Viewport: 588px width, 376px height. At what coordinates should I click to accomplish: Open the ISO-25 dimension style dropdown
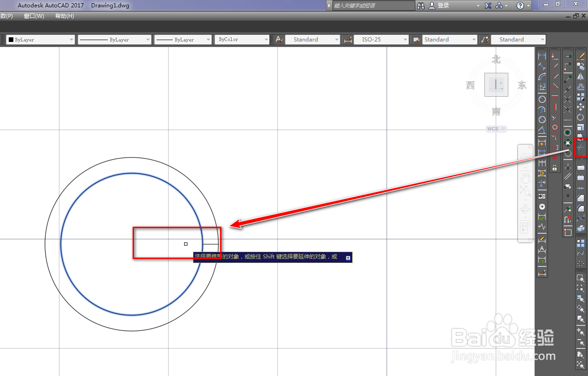(x=381, y=40)
